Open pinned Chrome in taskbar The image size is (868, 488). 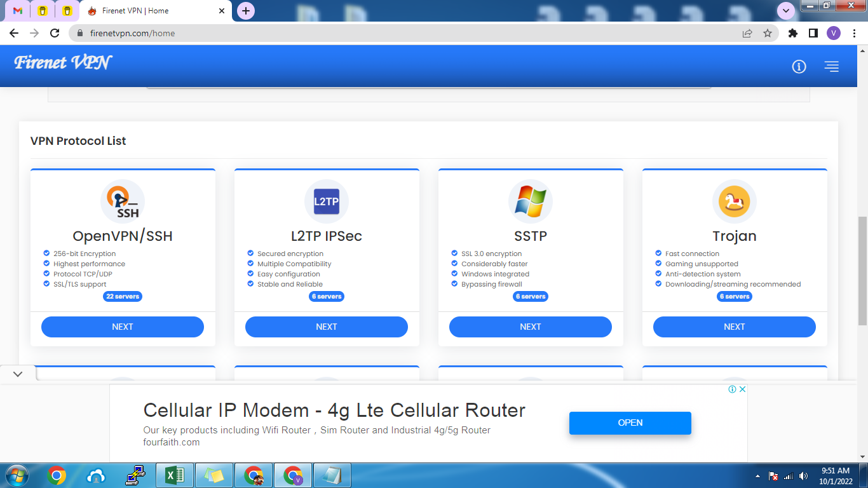[57, 475]
